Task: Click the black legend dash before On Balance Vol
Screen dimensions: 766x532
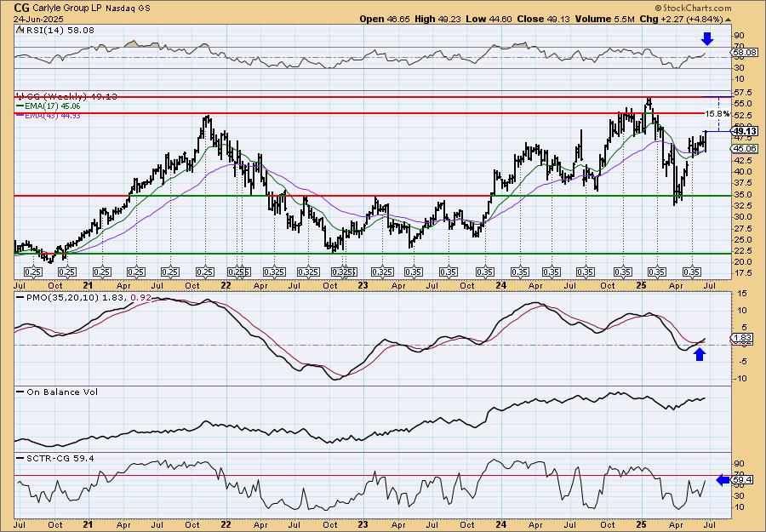Action: (x=20, y=392)
